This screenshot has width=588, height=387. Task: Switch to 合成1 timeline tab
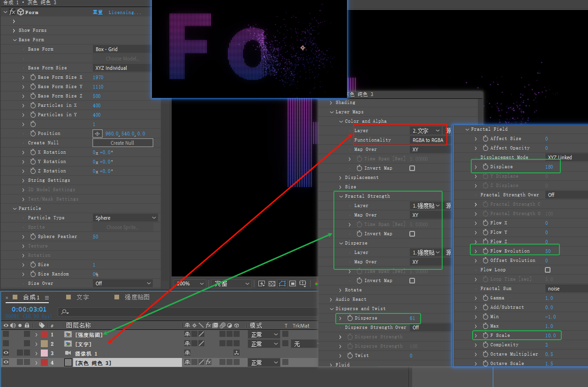(x=31, y=298)
